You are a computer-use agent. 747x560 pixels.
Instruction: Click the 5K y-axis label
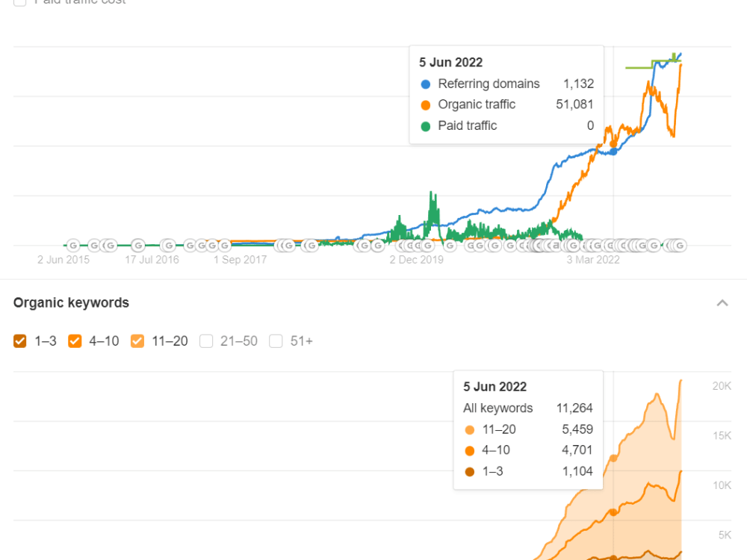pos(725,535)
